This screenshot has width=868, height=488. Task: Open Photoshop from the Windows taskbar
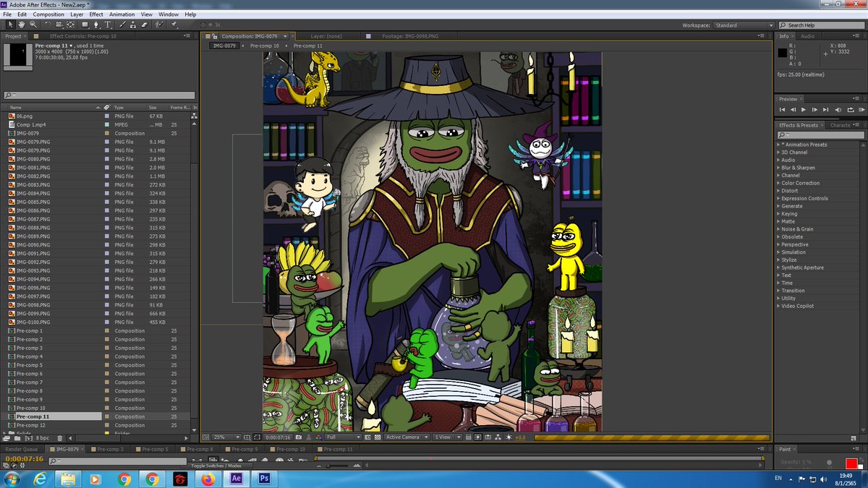(265, 479)
